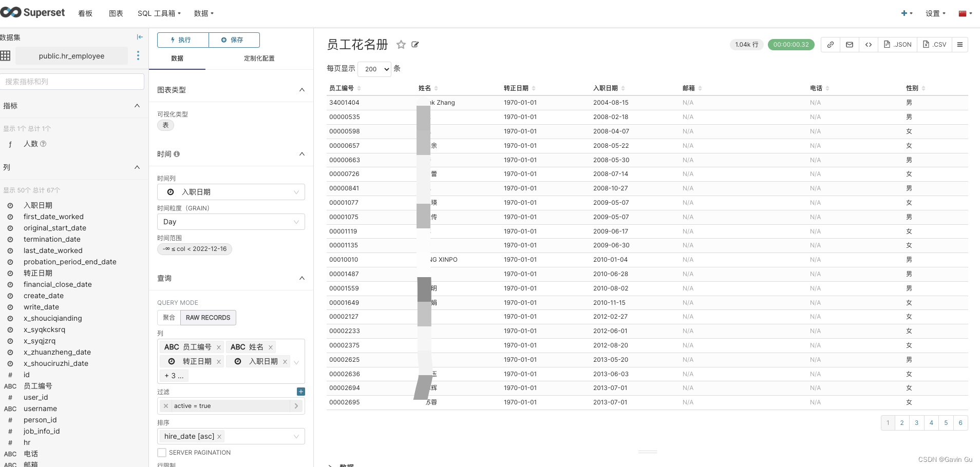Remove the active = true filter
Screen dimensions: 980x467
165,406
